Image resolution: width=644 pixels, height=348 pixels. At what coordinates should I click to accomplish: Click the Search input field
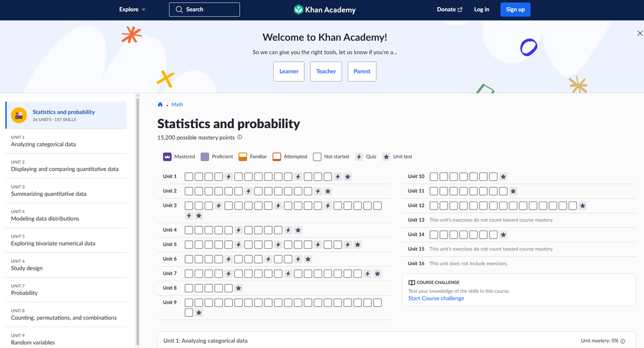pos(204,10)
